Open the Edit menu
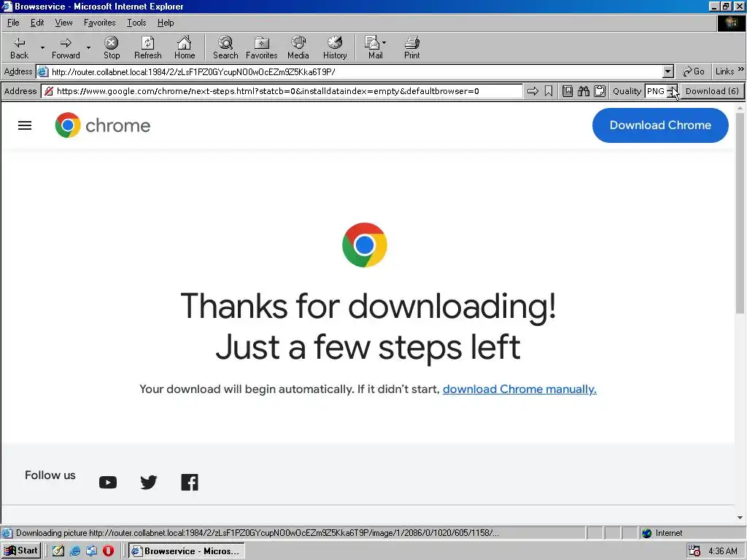This screenshot has height=560, width=747. pos(37,23)
